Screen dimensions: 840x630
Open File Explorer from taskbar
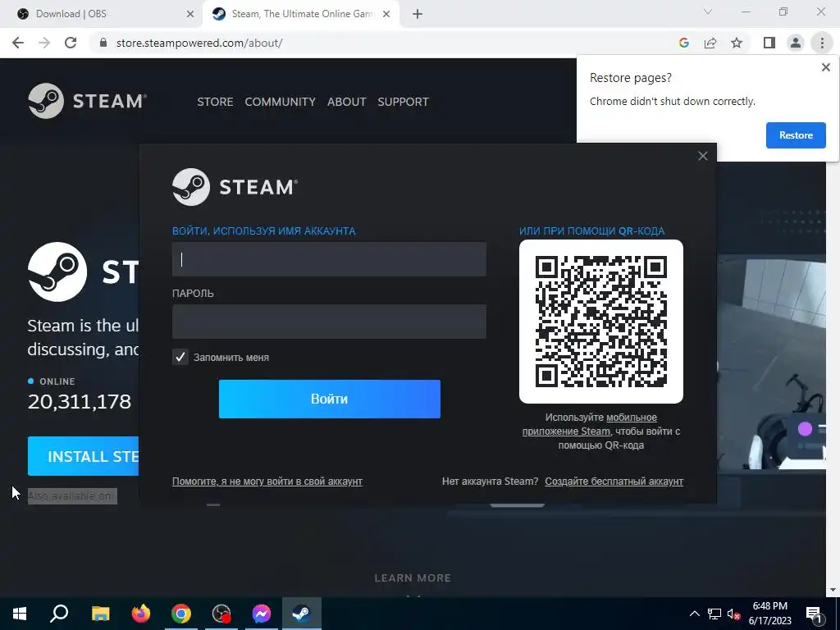[100, 614]
